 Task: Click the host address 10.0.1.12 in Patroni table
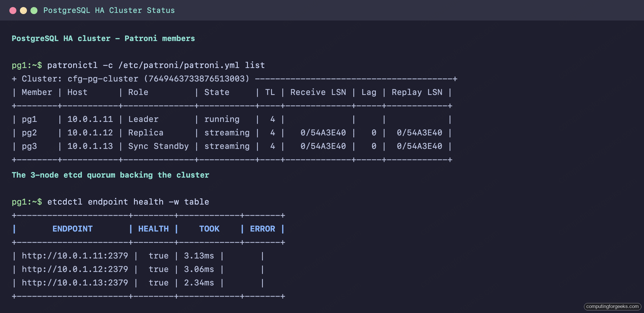90,133
